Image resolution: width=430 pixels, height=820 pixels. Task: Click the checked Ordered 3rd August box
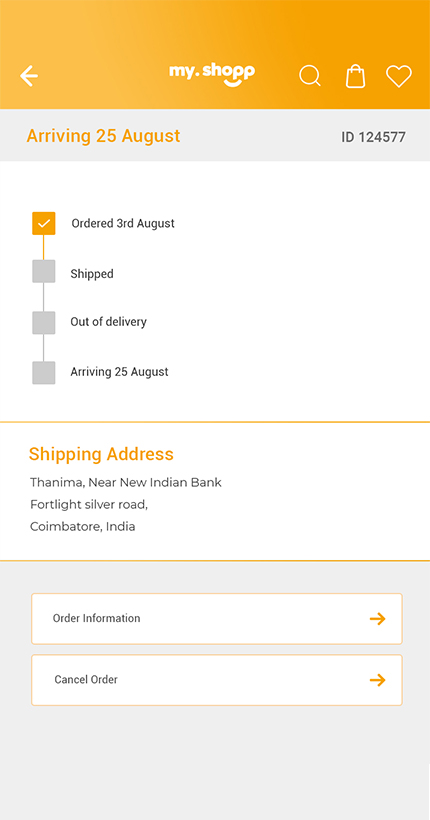pos(44,223)
